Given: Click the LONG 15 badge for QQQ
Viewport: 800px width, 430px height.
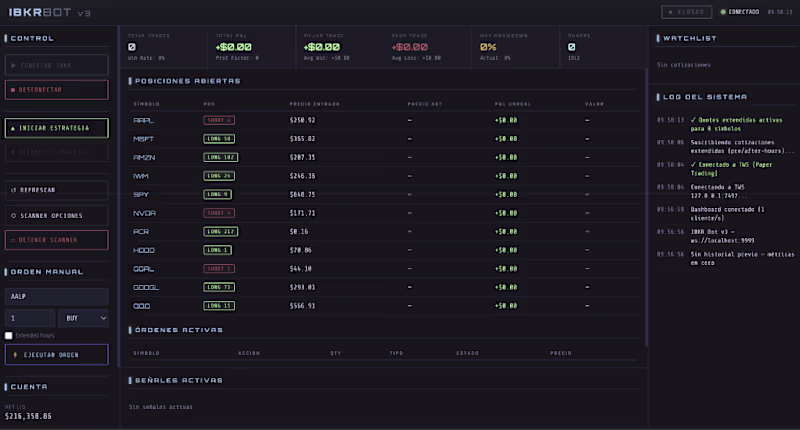Looking at the screenshot, I should click(x=219, y=306).
